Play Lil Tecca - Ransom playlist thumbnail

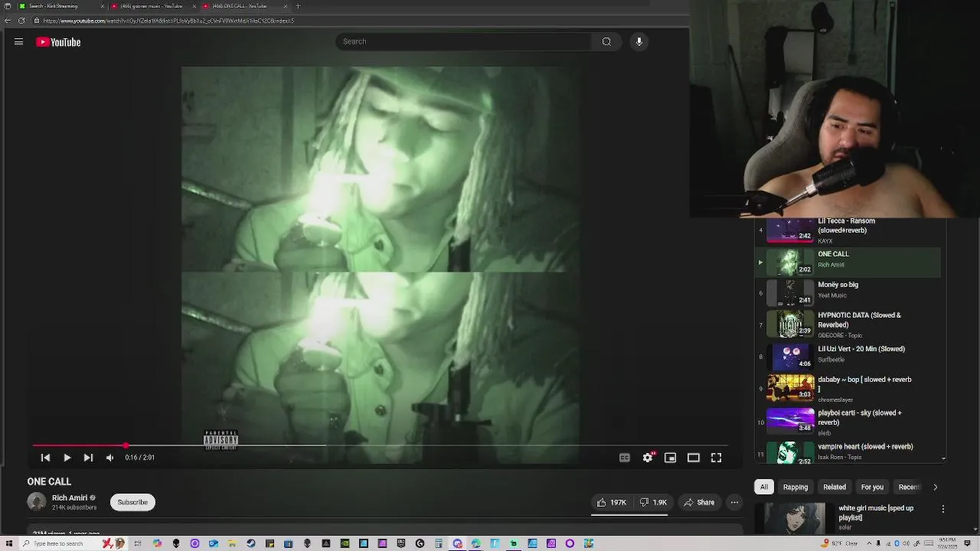tap(790, 230)
